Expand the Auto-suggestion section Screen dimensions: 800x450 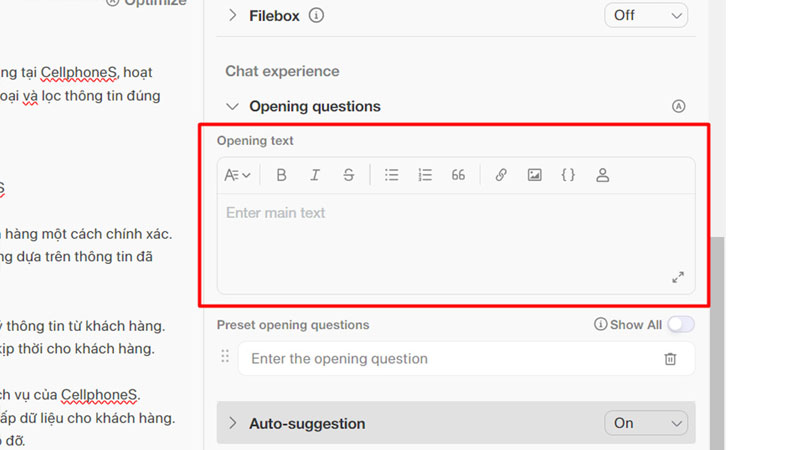point(233,423)
